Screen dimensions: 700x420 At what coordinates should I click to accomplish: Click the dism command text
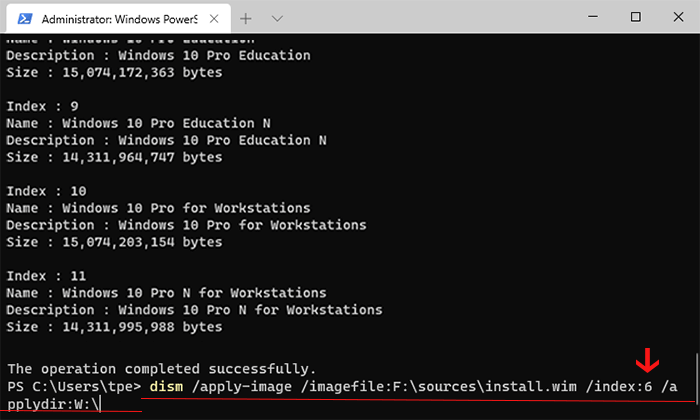166,387
